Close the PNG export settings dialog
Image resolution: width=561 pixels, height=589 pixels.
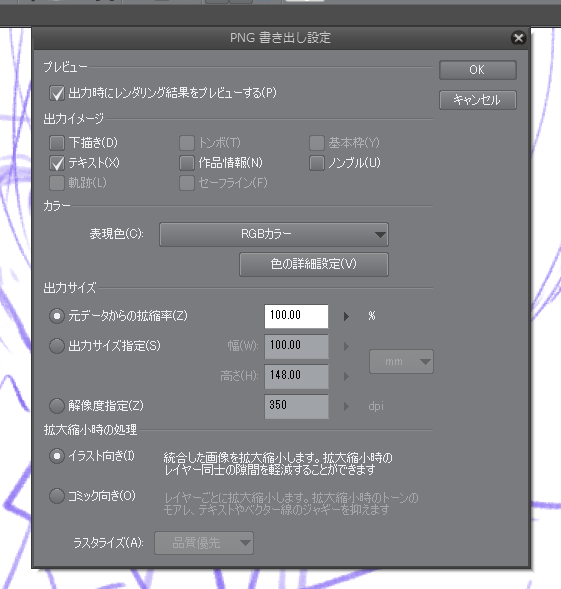(x=518, y=38)
